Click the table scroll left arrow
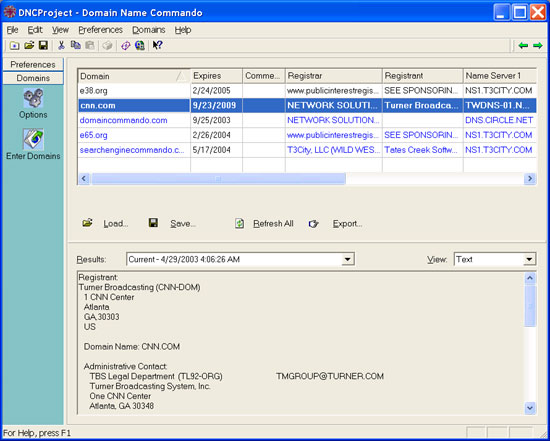Viewport: 550px width, 441px height. [83, 179]
